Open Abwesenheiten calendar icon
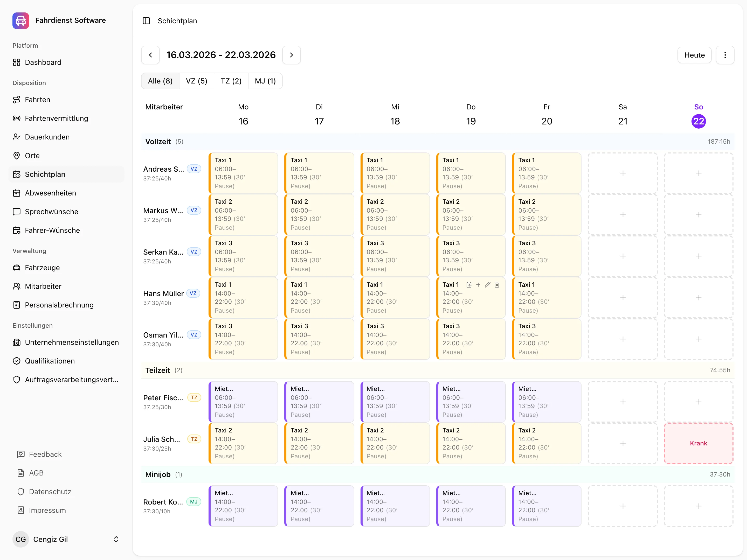 [x=17, y=193]
